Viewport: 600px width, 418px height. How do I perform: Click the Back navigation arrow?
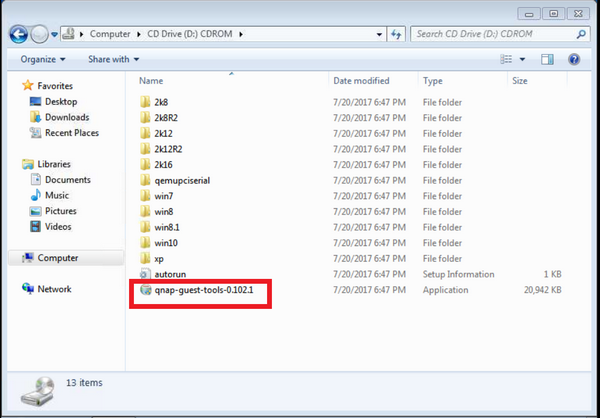coord(18,34)
